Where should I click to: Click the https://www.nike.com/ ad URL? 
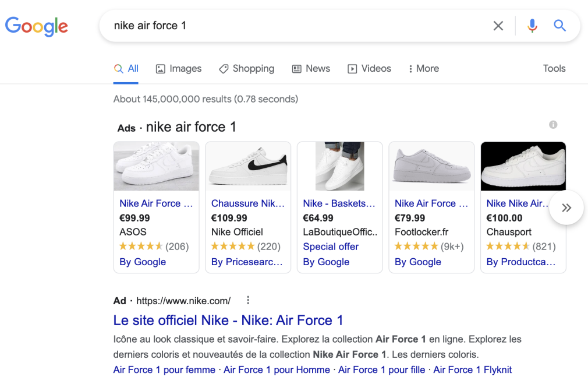(183, 301)
